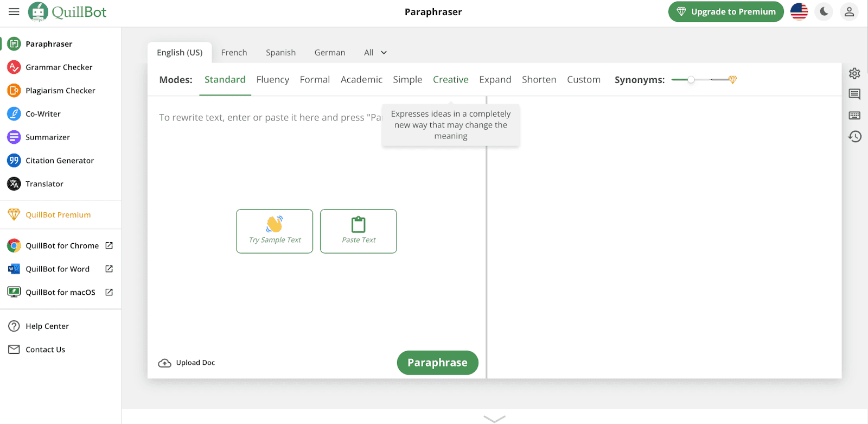Click the macOS monitor icon

(x=14, y=292)
